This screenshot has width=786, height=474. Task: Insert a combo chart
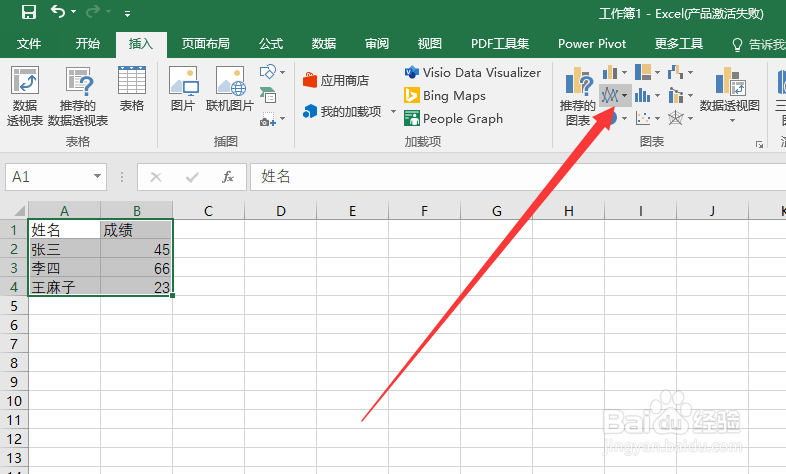676,95
